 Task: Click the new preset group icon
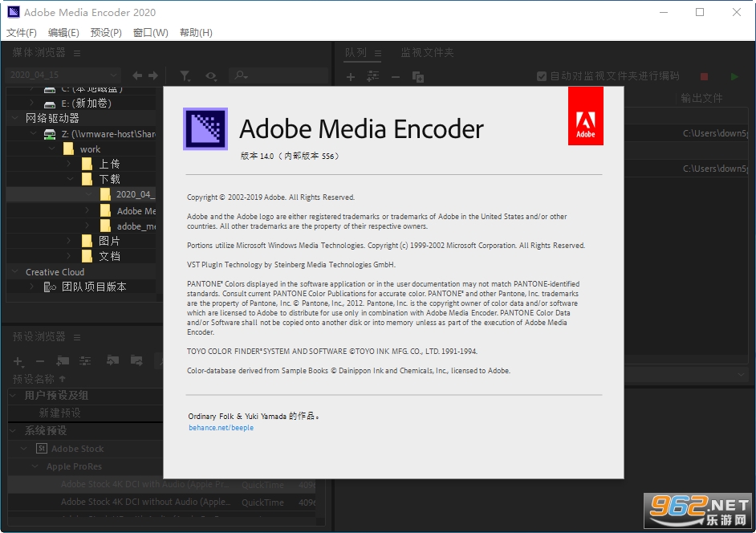click(x=63, y=360)
